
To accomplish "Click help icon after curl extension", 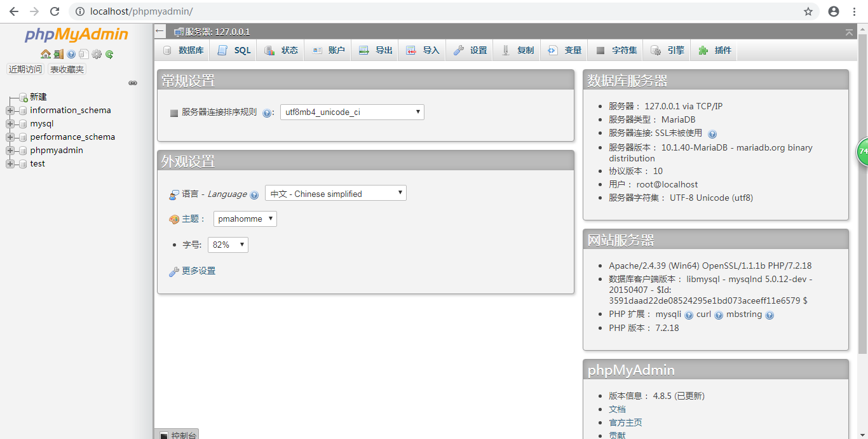I will click(x=719, y=315).
